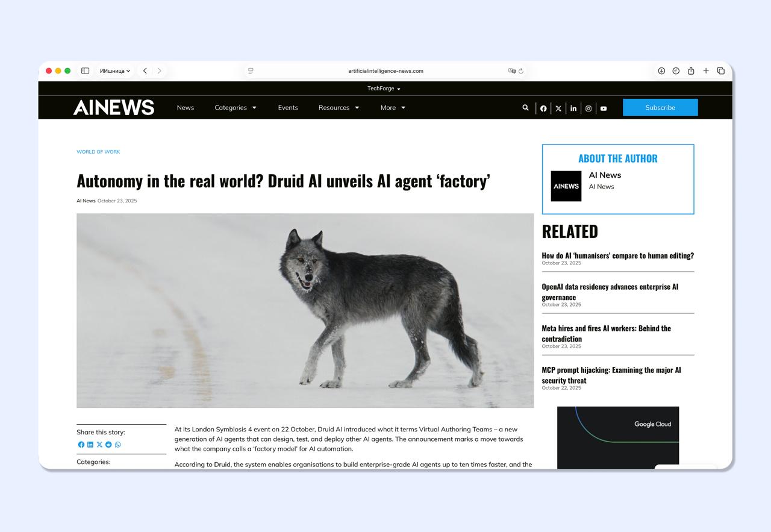Click the 'Categories:' label below share icons

point(93,462)
